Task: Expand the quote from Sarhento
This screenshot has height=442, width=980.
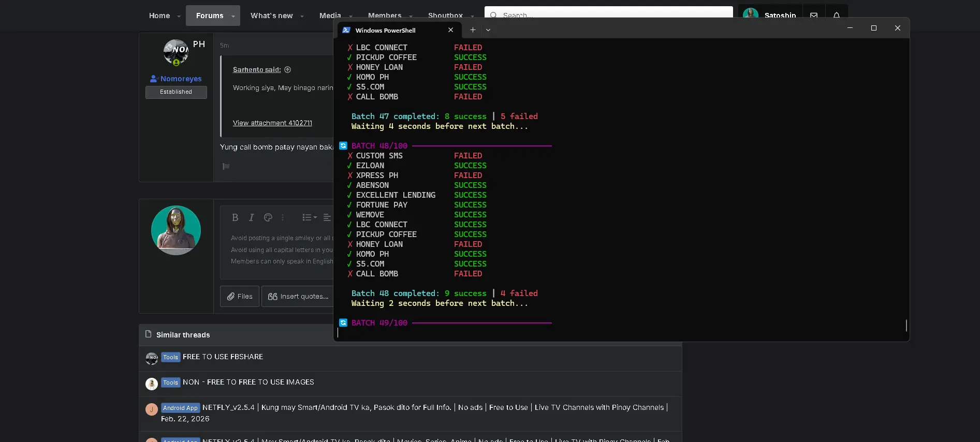Action: 288,69
